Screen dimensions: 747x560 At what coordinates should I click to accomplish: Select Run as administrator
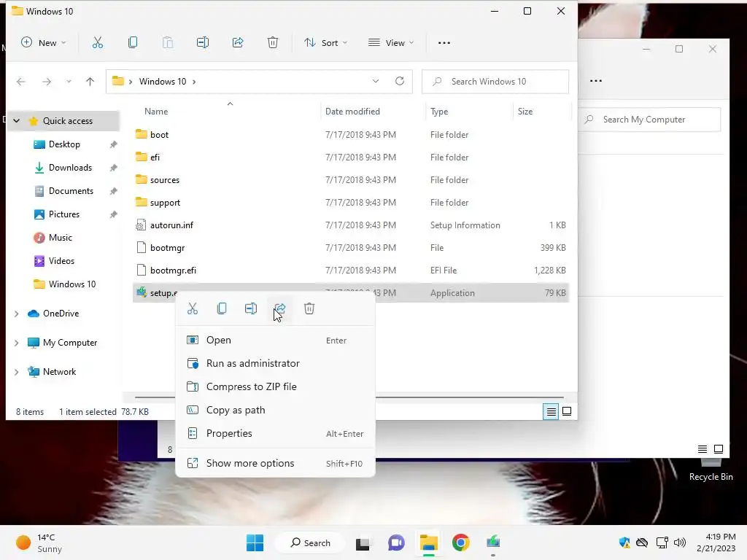[275, 363]
